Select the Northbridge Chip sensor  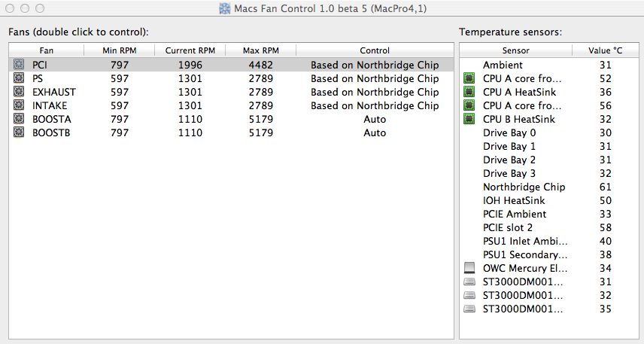point(549,187)
